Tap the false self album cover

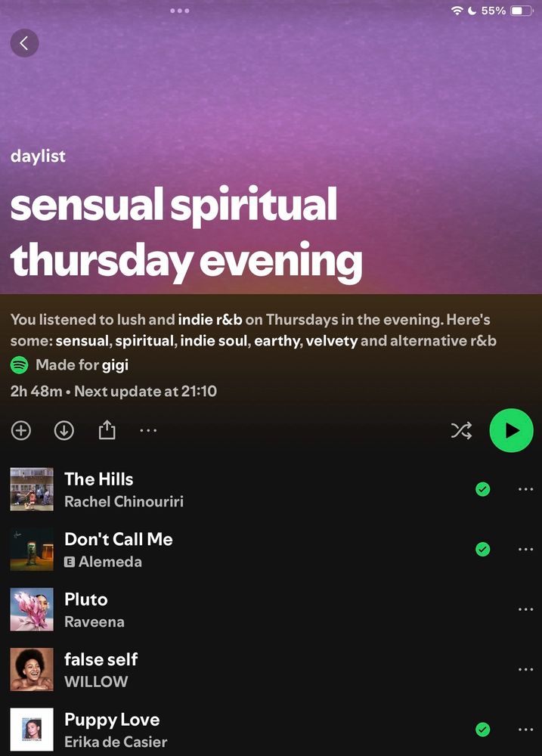[32, 669]
